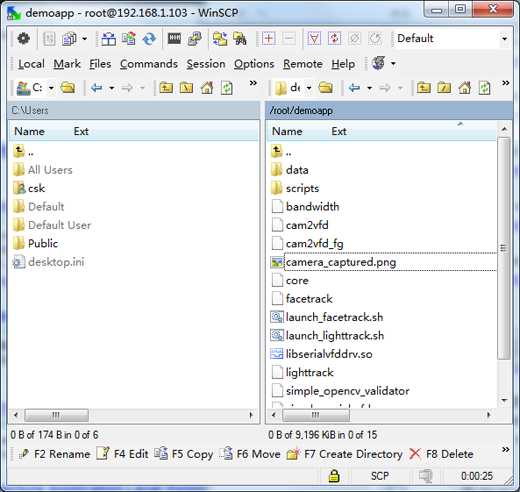Show more command buttons chevron in bottom toolbar
This screenshot has height=492, width=520.
[x=506, y=450]
